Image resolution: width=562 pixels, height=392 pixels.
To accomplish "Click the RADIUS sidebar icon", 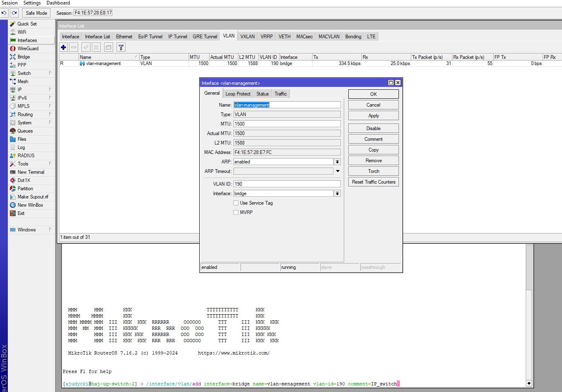I will point(13,156).
